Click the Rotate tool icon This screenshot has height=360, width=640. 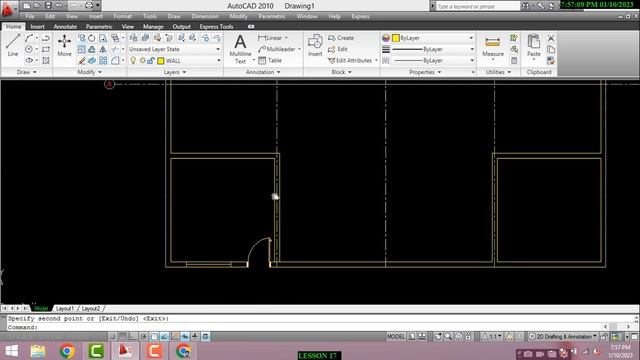coord(92,38)
